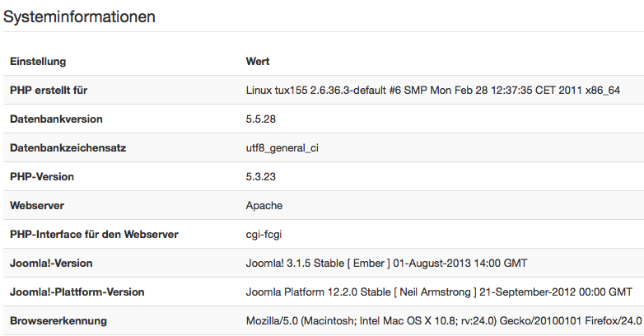Select PHP-Interface für den Webserver label
Screen dimensions: 644x336
(94, 234)
